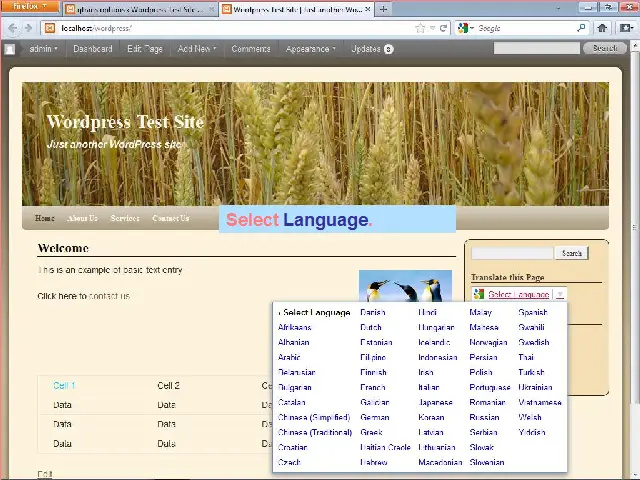Screen dimensions: 640x480
Task: Choose Arabic from the language list
Action: pos(289,357)
